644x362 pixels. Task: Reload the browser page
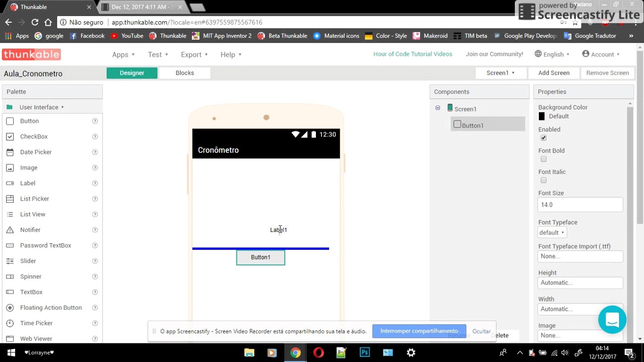point(35,22)
